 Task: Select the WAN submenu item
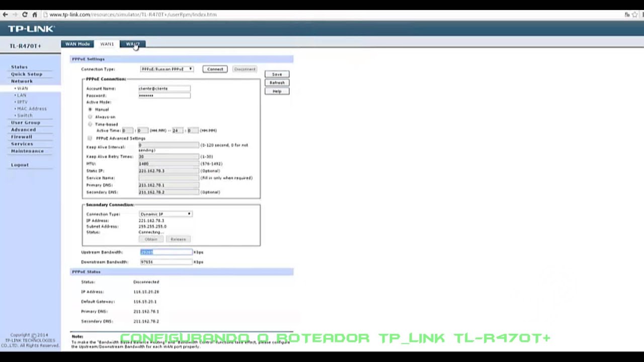(x=22, y=88)
